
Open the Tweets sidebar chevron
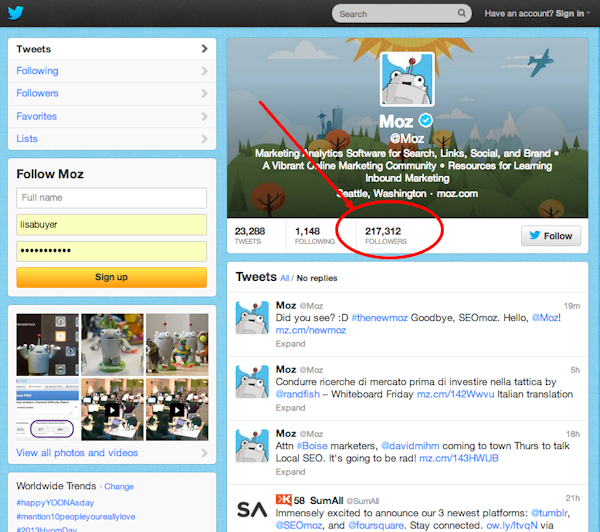pyautogui.click(x=204, y=49)
